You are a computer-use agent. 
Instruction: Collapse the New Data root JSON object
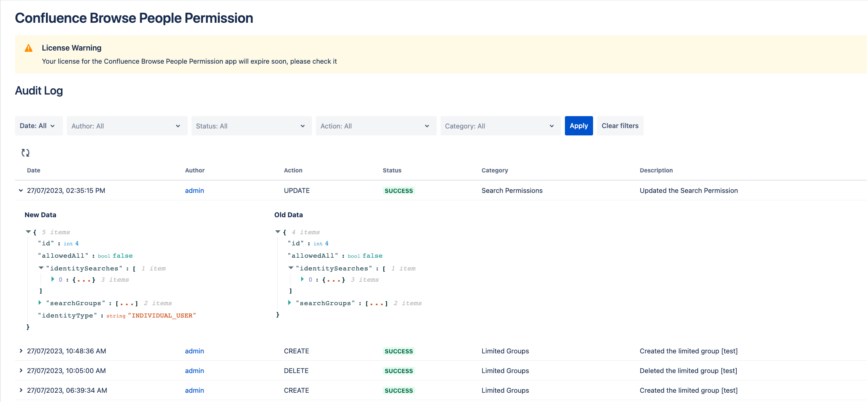tap(28, 232)
